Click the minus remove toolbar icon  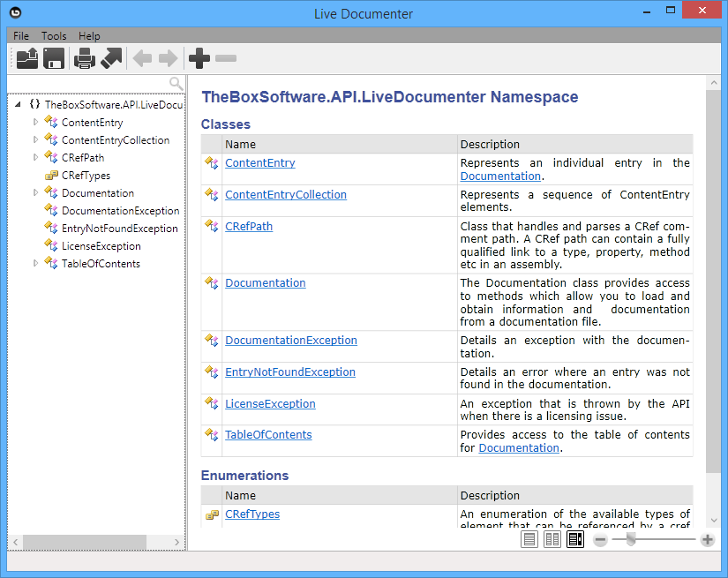point(226,58)
